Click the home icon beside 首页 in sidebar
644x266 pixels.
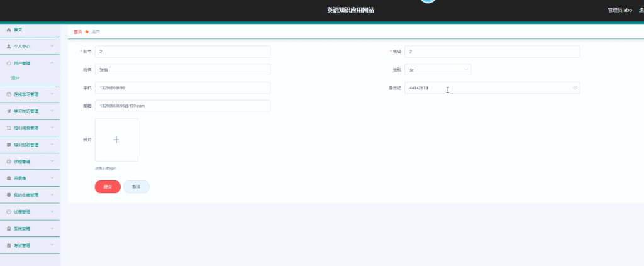9,30
